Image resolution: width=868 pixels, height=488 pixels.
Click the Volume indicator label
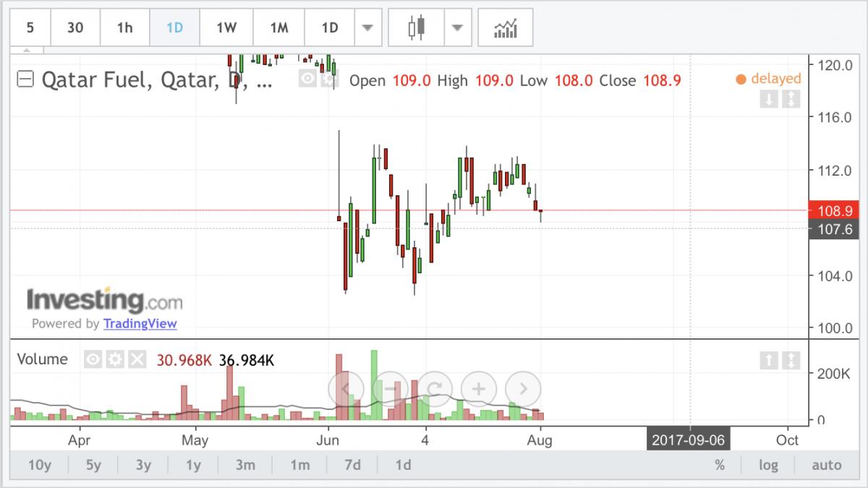pos(42,359)
